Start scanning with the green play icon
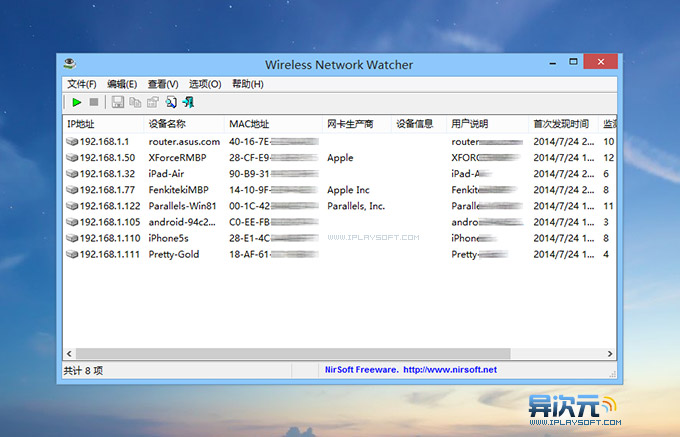The height and width of the screenshot is (437, 680). pos(77,102)
